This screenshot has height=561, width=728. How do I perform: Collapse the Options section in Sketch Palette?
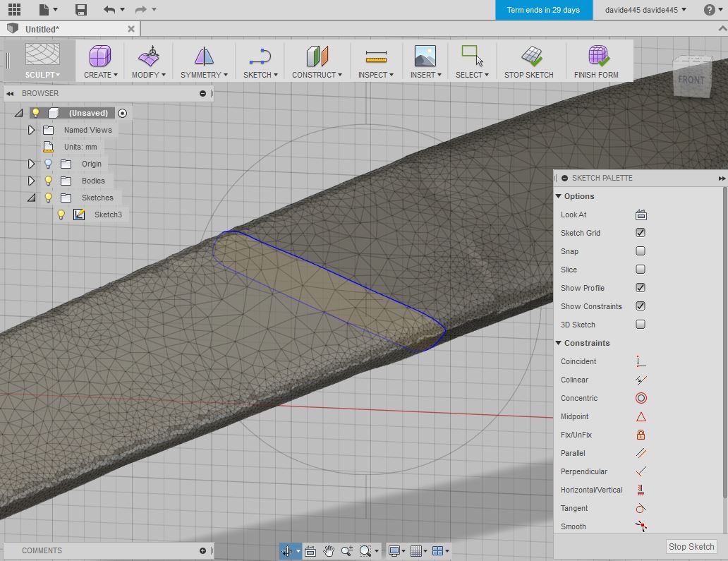coord(558,196)
